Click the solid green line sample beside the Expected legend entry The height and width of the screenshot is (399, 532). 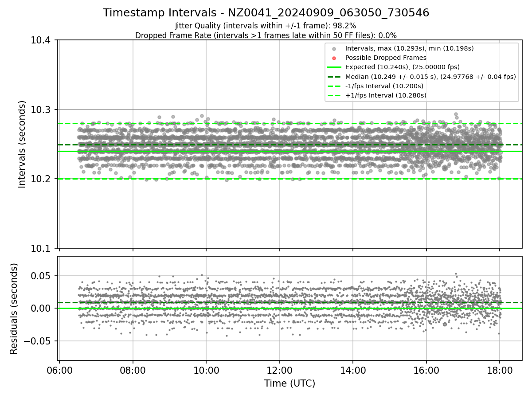(334, 67)
